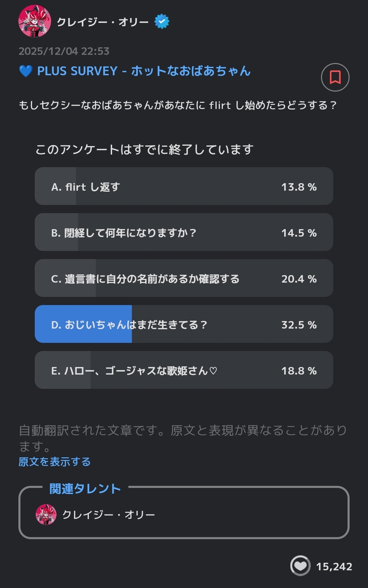368x588 pixels.
Task: Open クレイジー・オリー in related talent box
Action: tap(109, 514)
